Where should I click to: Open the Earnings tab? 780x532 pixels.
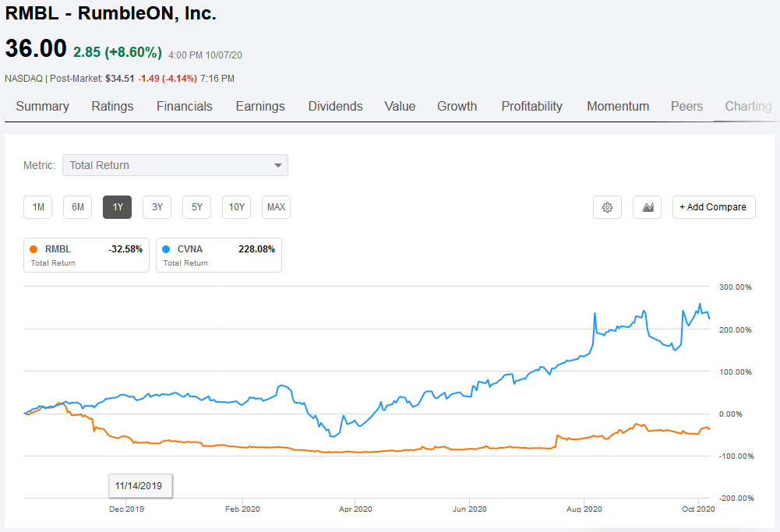pyautogui.click(x=260, y=107)
